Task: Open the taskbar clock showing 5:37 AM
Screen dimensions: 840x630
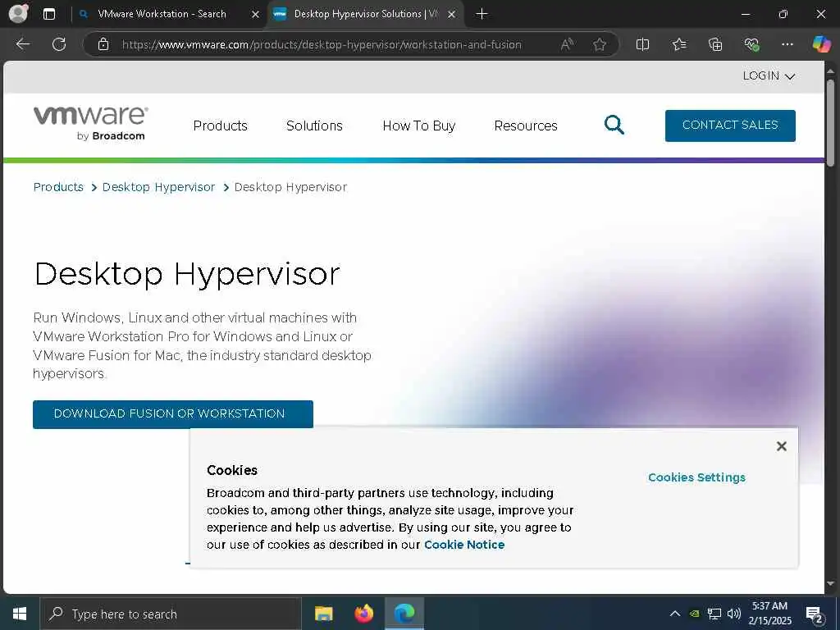Action: coord(769,614)
